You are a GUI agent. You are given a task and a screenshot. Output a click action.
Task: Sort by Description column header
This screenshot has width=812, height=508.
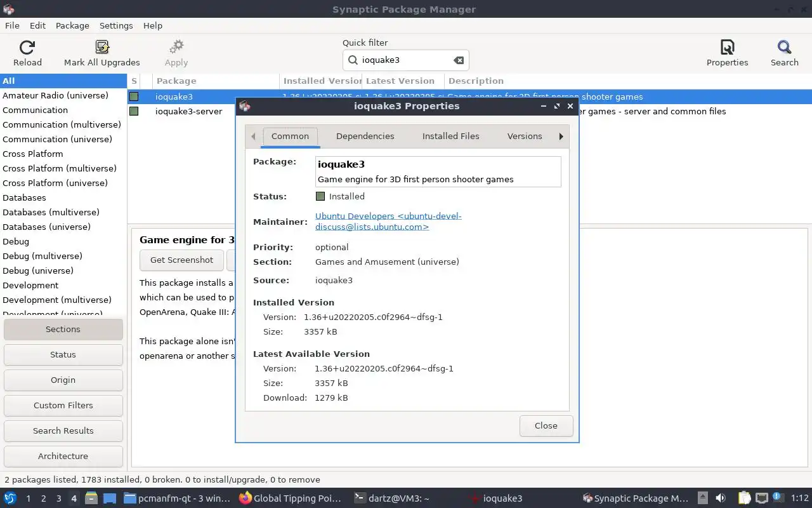tap(628, 81)
